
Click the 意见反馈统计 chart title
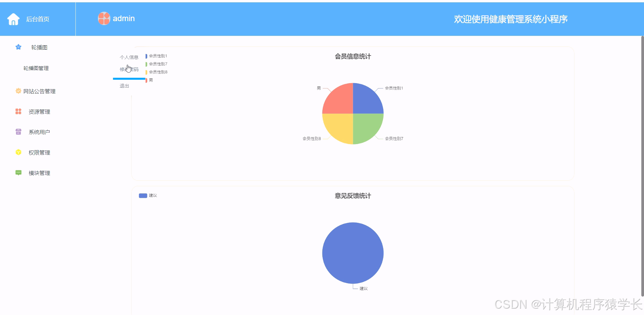tap(353, 196)
